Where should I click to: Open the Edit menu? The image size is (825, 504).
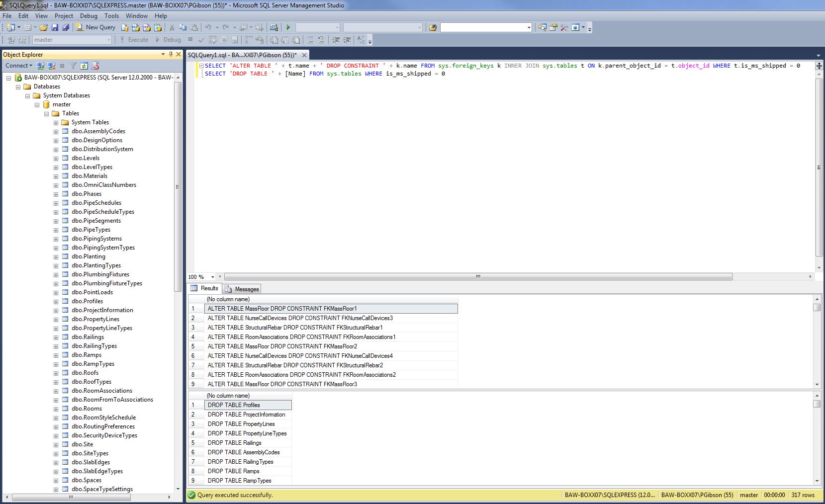click(x=23, y=15)
